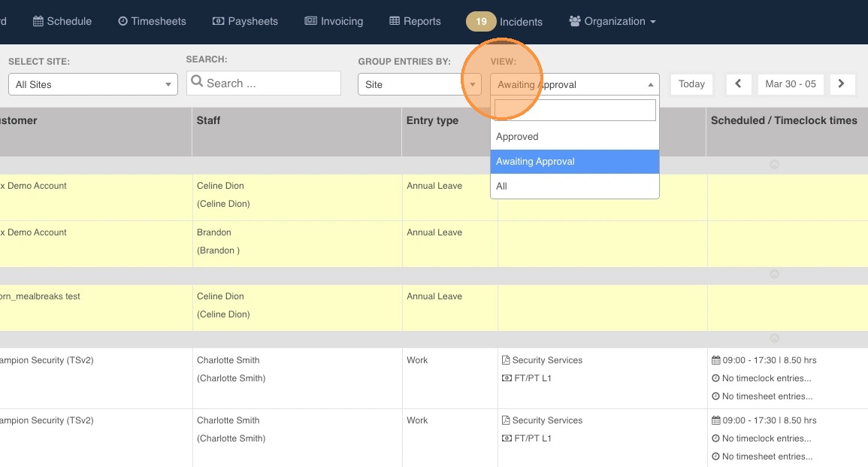Open the Schedule calendar page
Viewport: 868px width, 467px height.
(62, 21)
